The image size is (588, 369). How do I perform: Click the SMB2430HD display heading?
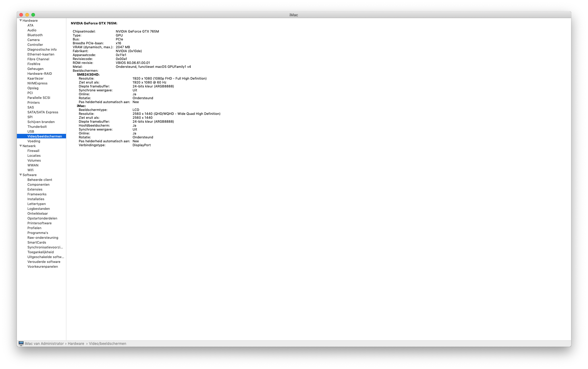tap(88, 74)
